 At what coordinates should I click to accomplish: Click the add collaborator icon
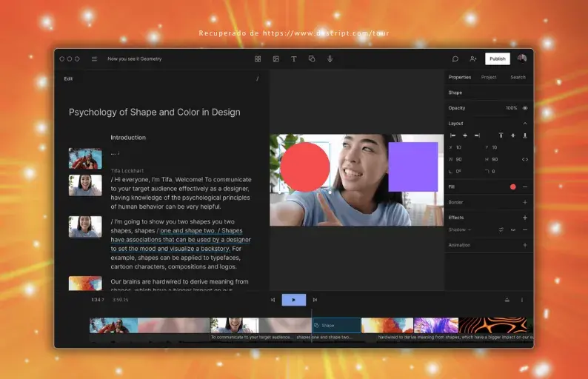473,58
